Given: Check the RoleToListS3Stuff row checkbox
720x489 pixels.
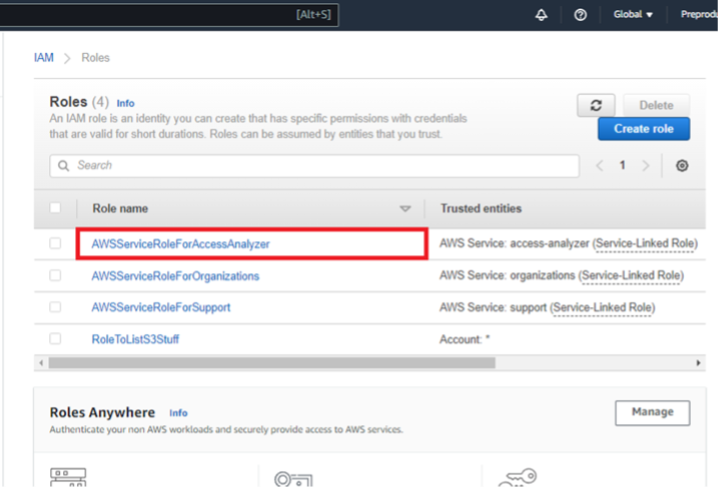Looking at the screenshot, I should point(55,339).
